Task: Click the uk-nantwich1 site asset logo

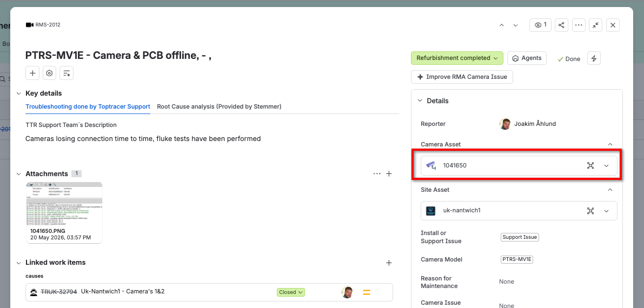Action: tap(431, 211)
